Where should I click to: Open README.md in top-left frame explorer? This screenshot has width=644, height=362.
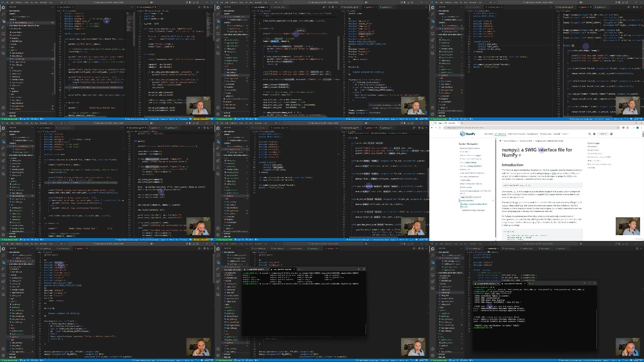(17, 41)
